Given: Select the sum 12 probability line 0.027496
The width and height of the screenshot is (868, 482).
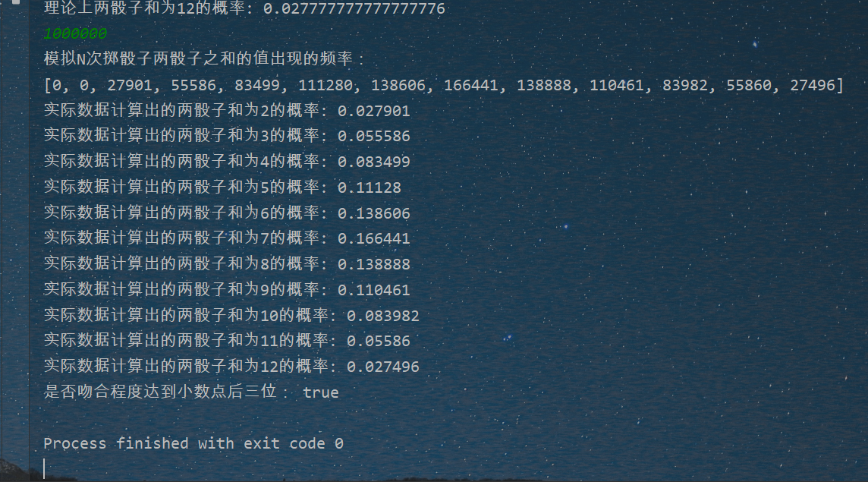Looking at the screenshot, I should point(231,366).
